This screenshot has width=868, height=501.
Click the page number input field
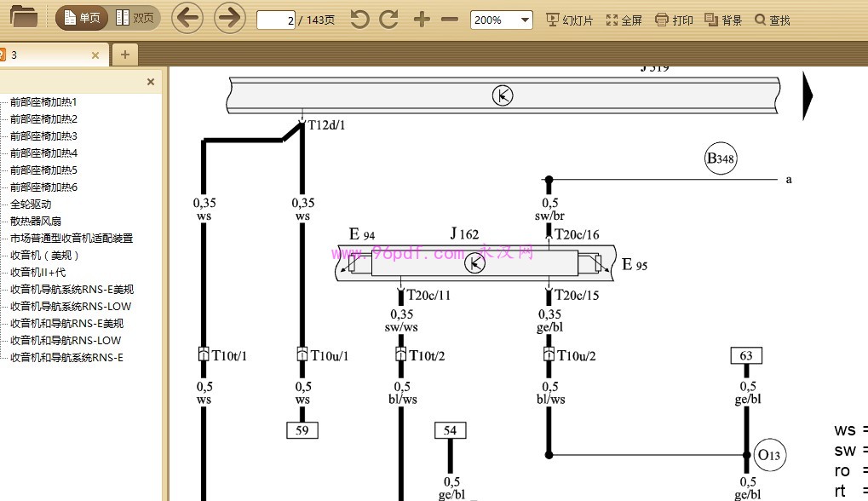[x=276, y=20]
